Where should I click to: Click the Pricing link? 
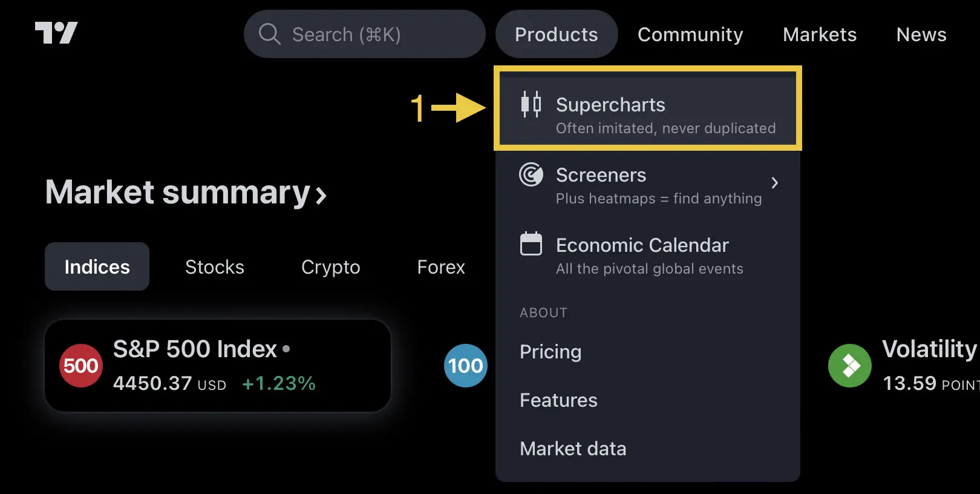[550, 352]
